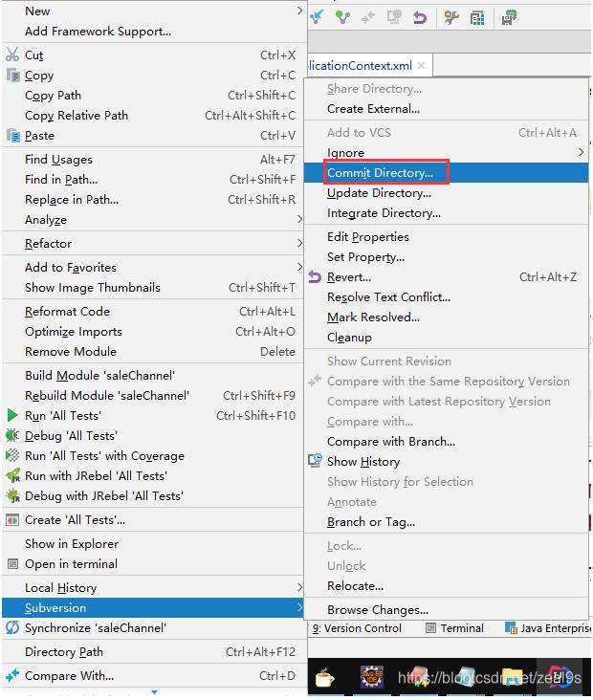Viewport: 593px width, 700px height.
Task: Click the wrench settings toolbar icon
Action: [451, 17]
